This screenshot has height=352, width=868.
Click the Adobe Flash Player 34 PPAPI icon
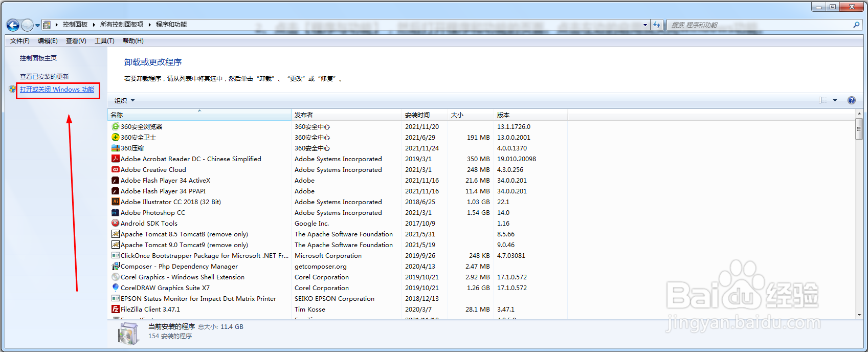point(116,191)
